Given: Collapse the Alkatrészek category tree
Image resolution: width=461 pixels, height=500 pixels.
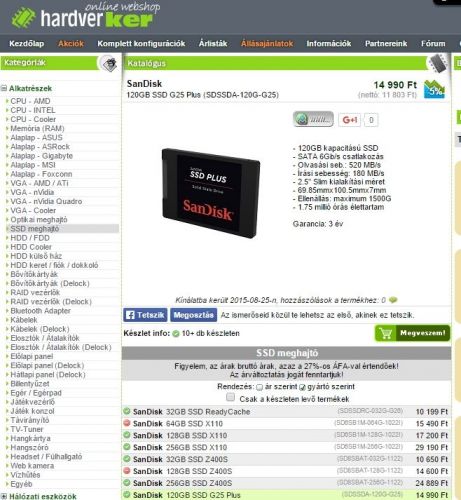Looking at the screenshot, I should coord(4,88).
